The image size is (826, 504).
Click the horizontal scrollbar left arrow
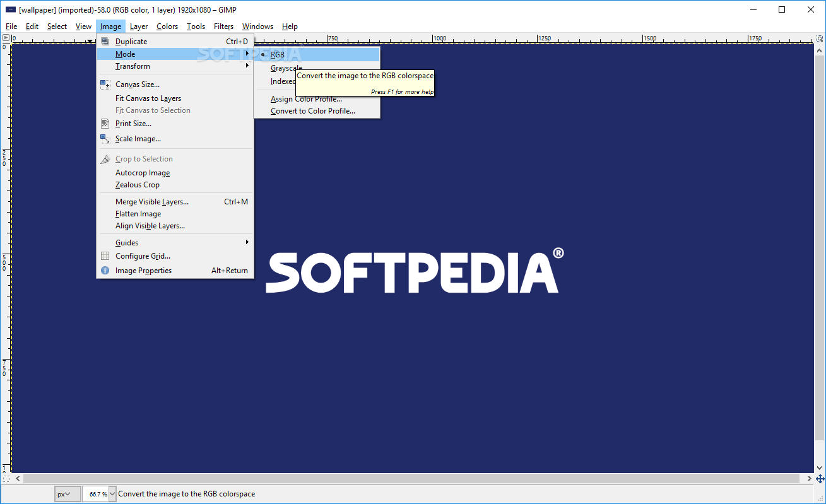(17, 479)
